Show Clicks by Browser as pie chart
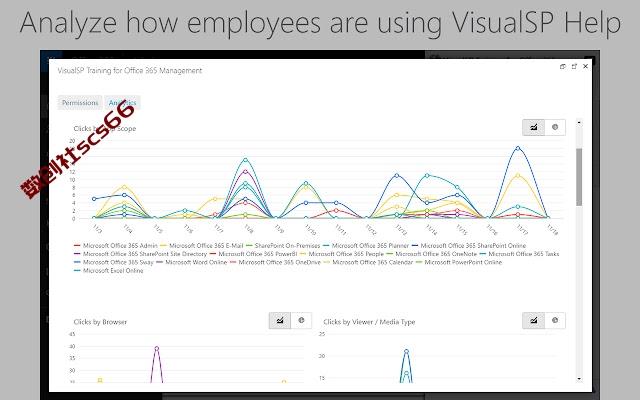 pos(301,320)
